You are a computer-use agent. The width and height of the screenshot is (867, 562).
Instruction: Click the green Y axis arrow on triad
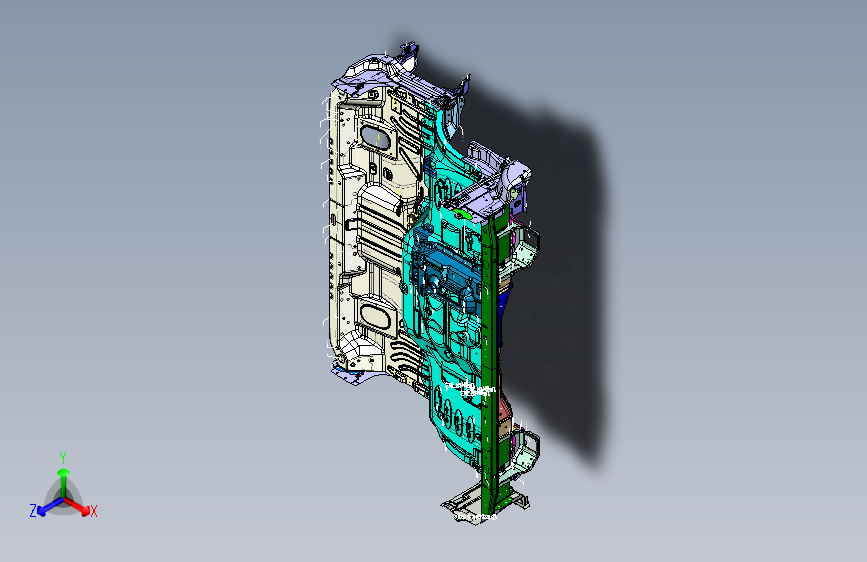click(64, 480)
